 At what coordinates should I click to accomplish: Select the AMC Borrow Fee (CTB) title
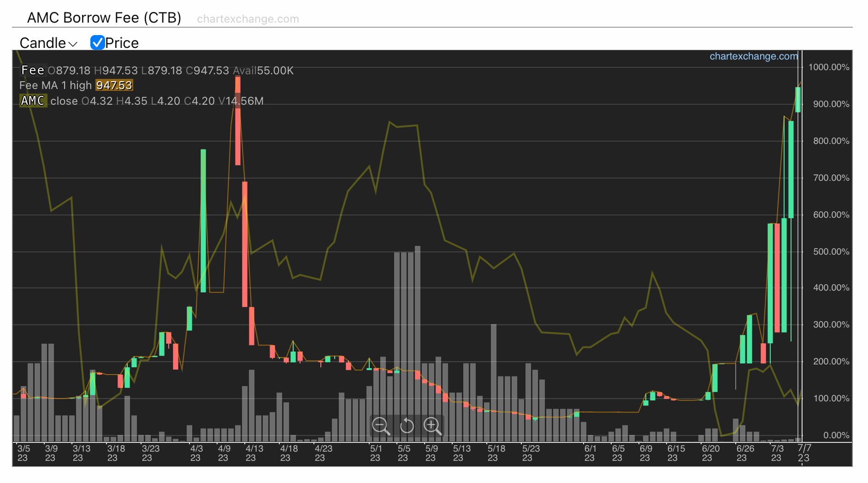point(104,18)
